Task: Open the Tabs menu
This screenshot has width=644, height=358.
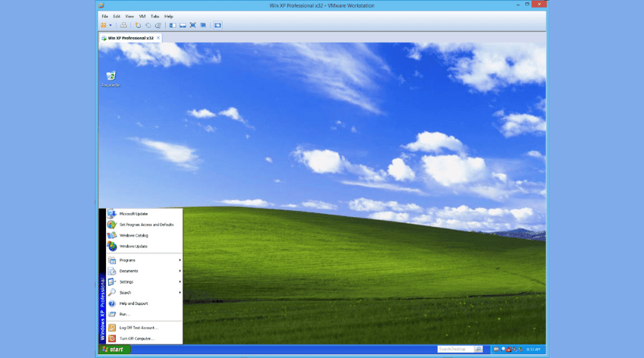Action: click(155, 16)
